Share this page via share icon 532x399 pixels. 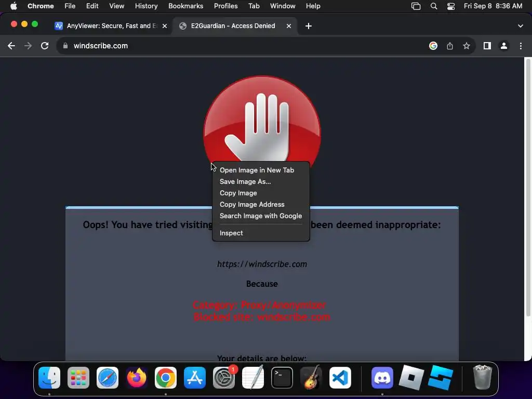tap(450, 46)
